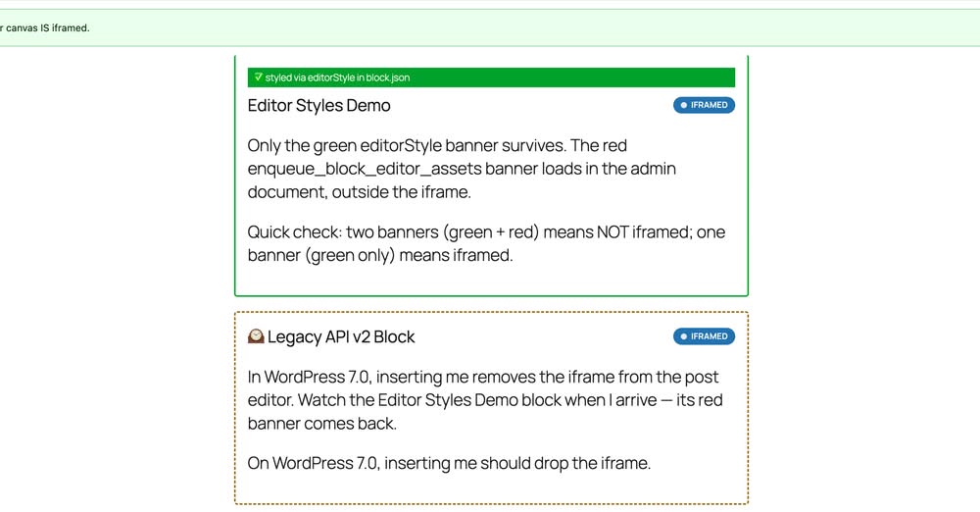Click the 'On WordPress 7.0, inserting me should drop' line
Viewport: 980px width, 512px height.
449,463
